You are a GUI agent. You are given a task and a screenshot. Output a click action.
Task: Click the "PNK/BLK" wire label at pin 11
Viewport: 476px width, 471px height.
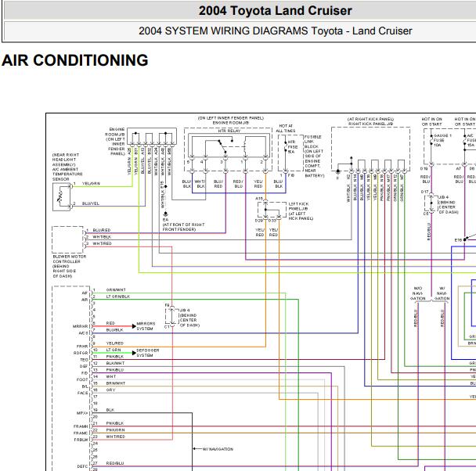click(x=115, y=357)
